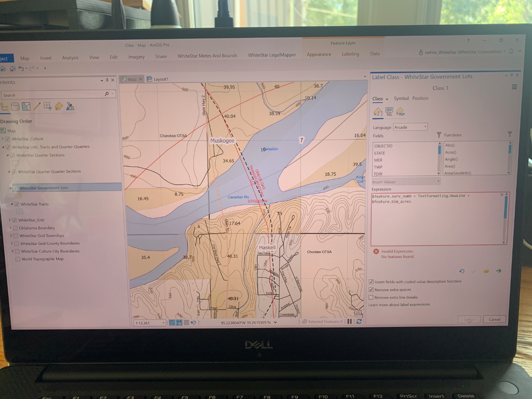Open the Imagery ribbon tab

[x=136, y=57]
